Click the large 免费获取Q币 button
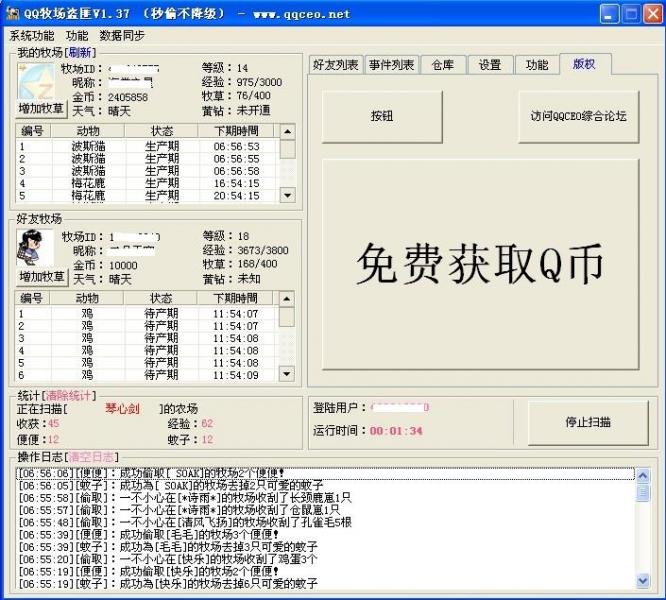Viewport: 666px width, 600px height. click(x=480, y=264)
